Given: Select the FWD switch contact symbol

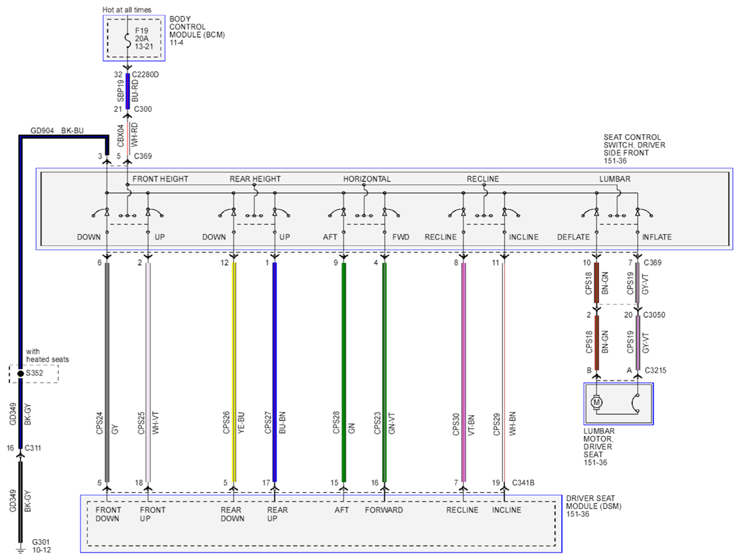Looking at the screenshot, I should 392,213.
